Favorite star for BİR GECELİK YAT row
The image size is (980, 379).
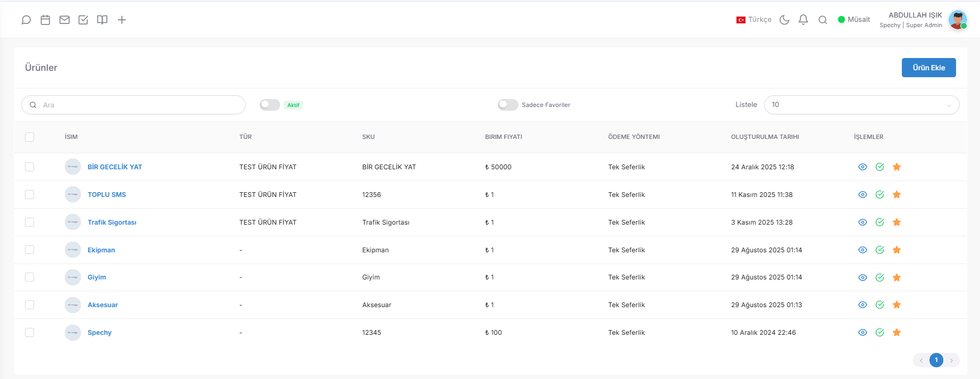897,167
